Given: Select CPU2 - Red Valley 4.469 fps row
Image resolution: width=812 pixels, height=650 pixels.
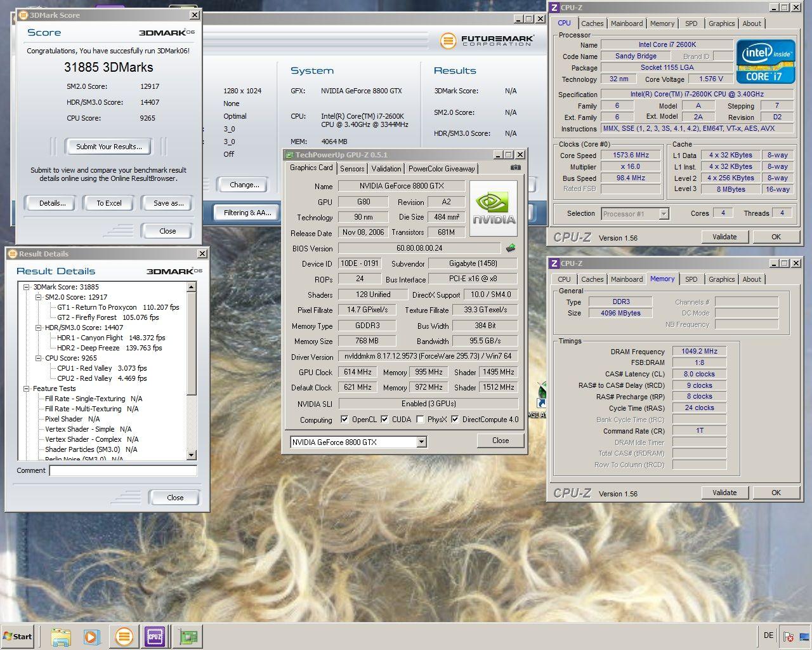Looking at the screenshot, I should pos(101,378).
